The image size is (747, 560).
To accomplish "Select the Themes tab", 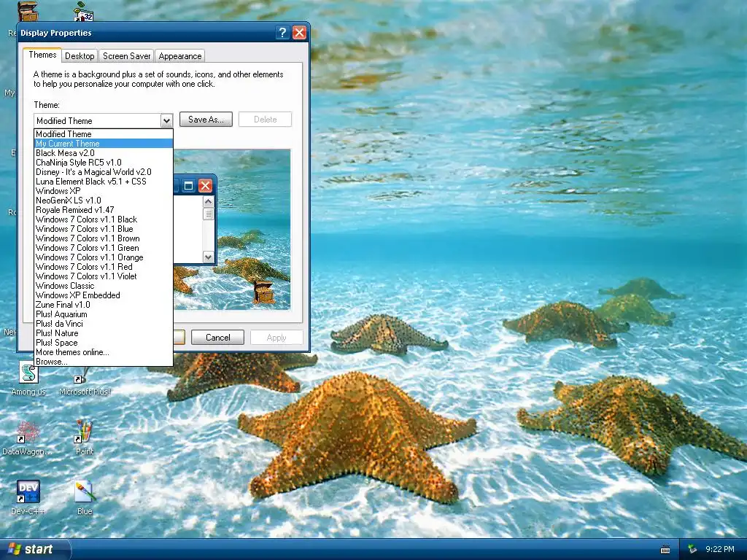I will pyautogui.click(x=42, y=55).
